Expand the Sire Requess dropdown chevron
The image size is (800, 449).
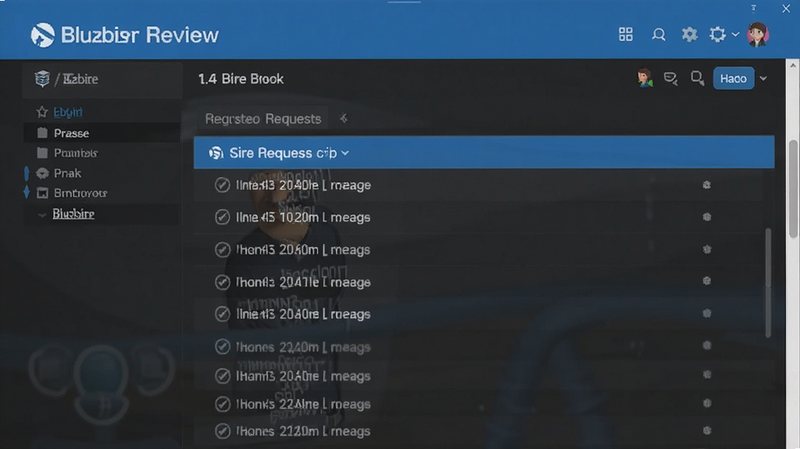pos(345,153)
